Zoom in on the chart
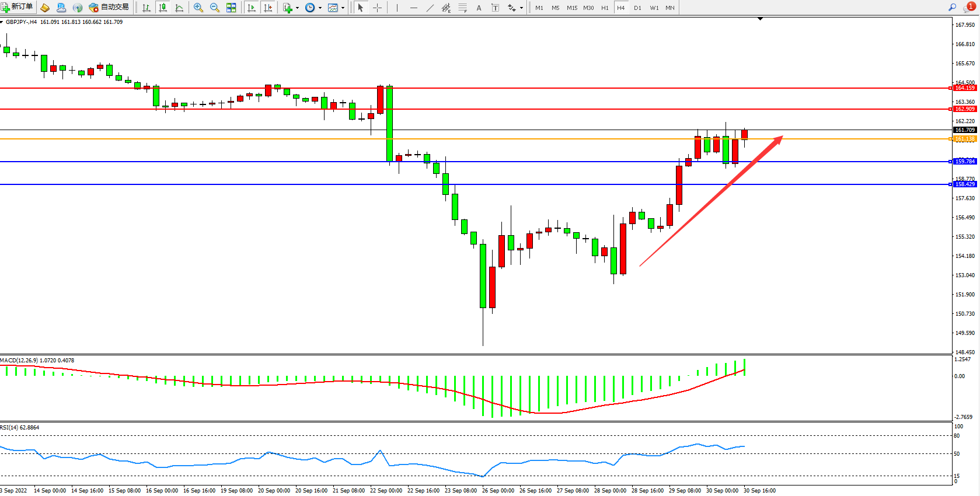Viewport: 980px width, 496px height. (x=198, y=8)
